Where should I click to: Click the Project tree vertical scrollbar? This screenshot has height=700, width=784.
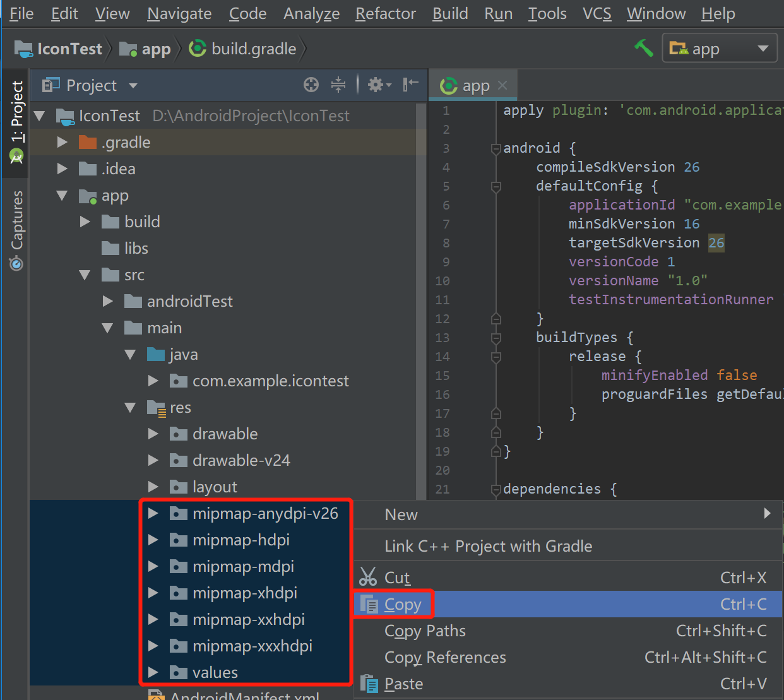click(x=421, y=302)
